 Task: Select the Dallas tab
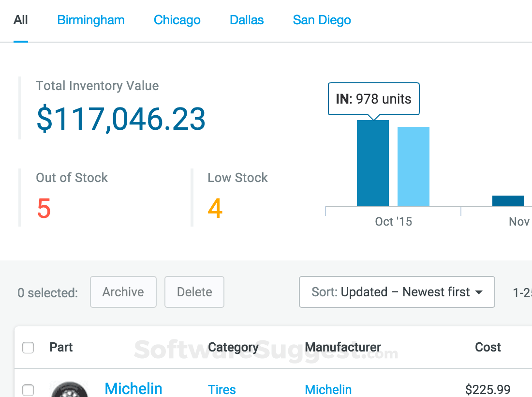coord(246,20)
